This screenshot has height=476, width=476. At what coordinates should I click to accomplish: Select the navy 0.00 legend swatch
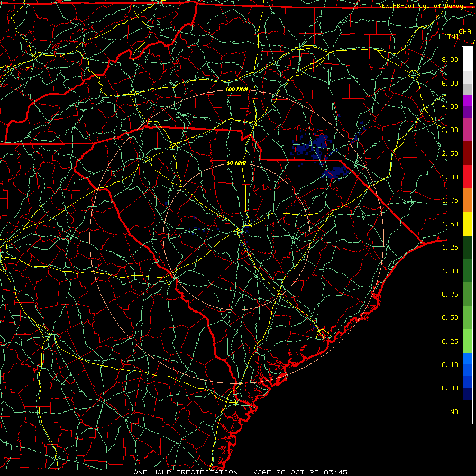tap(467, 394)
